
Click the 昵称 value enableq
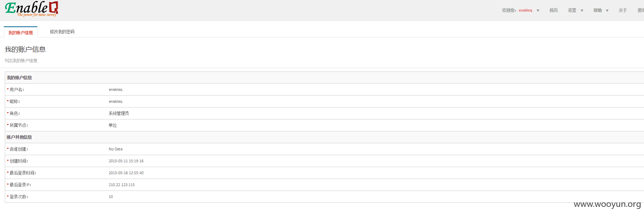pyautogui.click(x=116, y=101)
